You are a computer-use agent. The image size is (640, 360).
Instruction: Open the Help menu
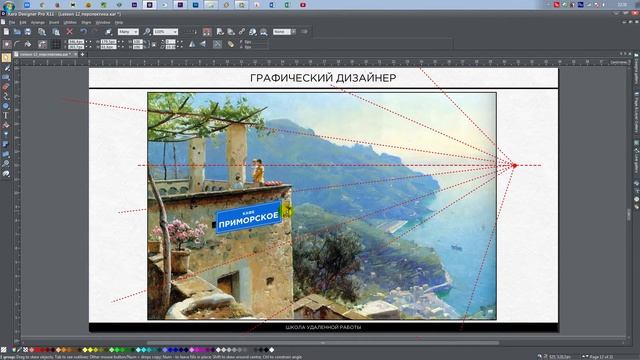[118, 22]
